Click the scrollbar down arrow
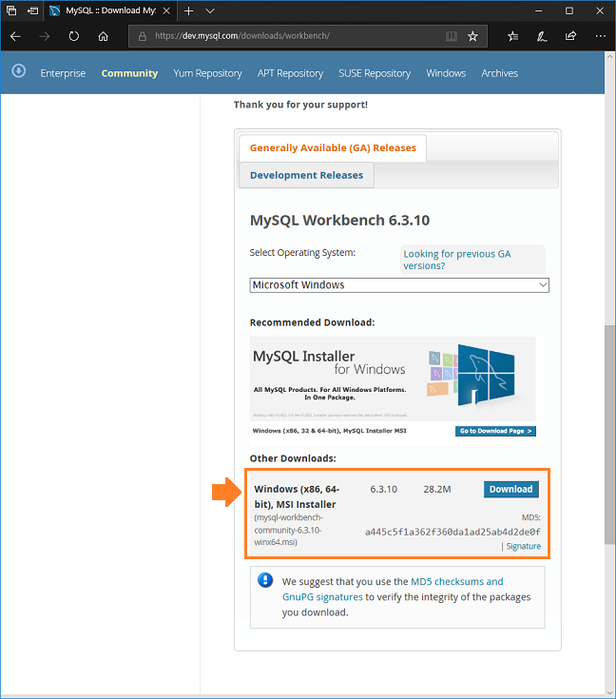616x699 pixels. point(609,692)
